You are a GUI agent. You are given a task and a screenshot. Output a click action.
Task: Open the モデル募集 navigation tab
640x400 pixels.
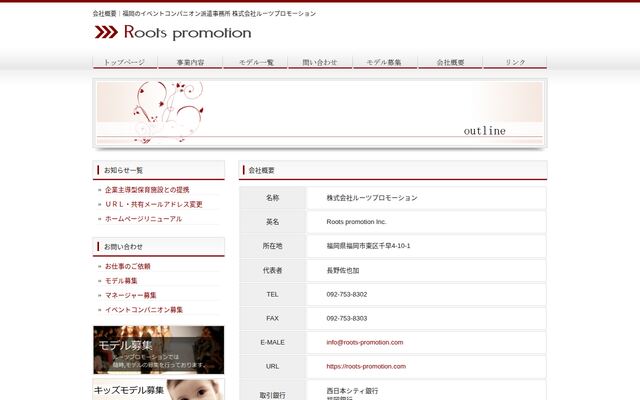click(385, 62)
